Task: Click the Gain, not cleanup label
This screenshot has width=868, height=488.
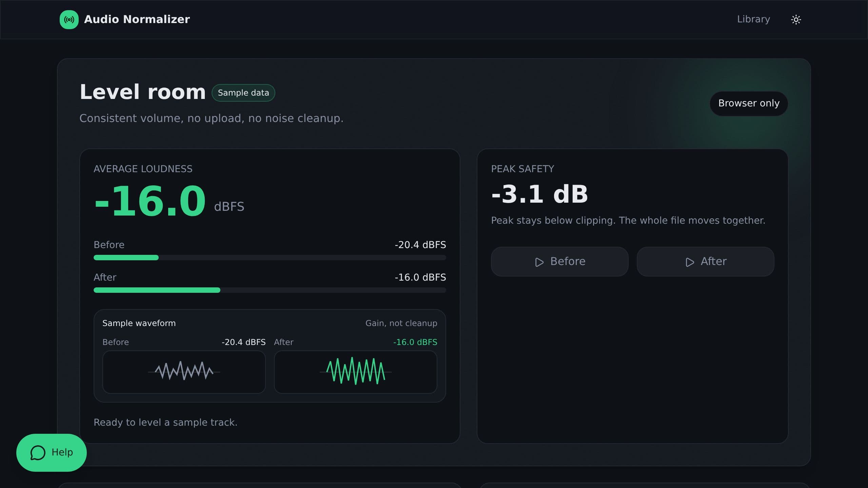Action: point(401,323)
